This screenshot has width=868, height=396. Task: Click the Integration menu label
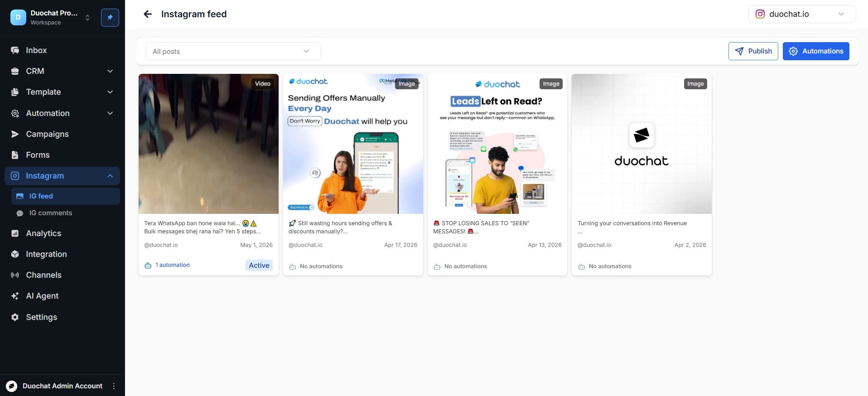[x=46, y=254]
